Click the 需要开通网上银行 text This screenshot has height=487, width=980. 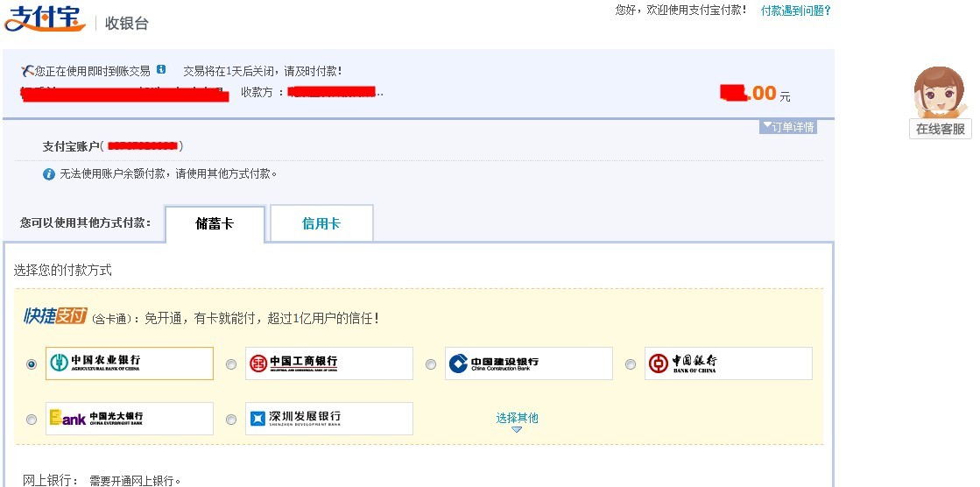134,481
